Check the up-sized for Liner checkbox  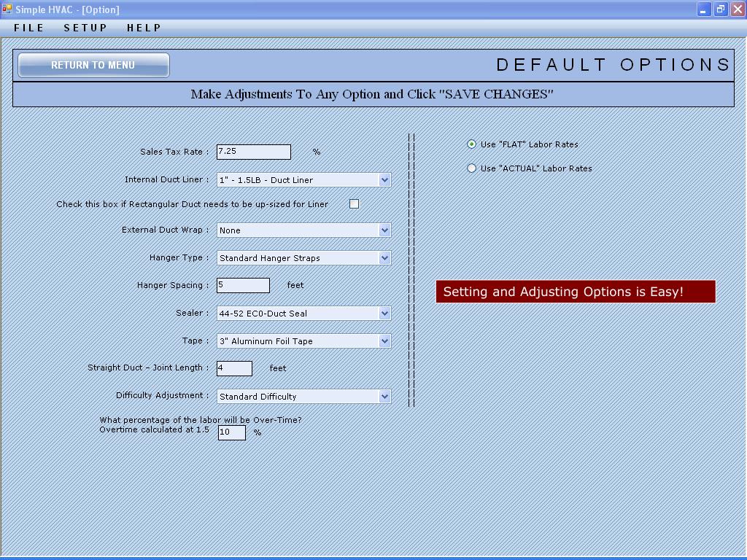click(x=354, y=204)
